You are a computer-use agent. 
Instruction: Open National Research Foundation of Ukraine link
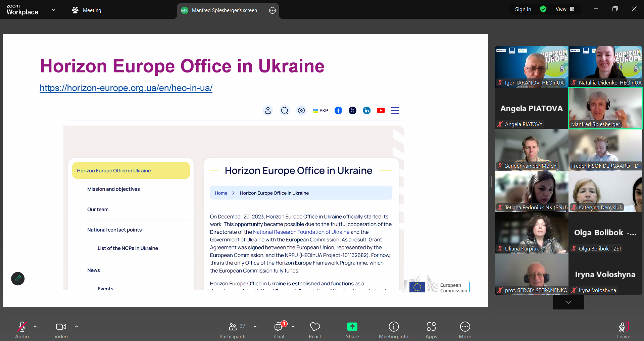(x=301, y=232)
